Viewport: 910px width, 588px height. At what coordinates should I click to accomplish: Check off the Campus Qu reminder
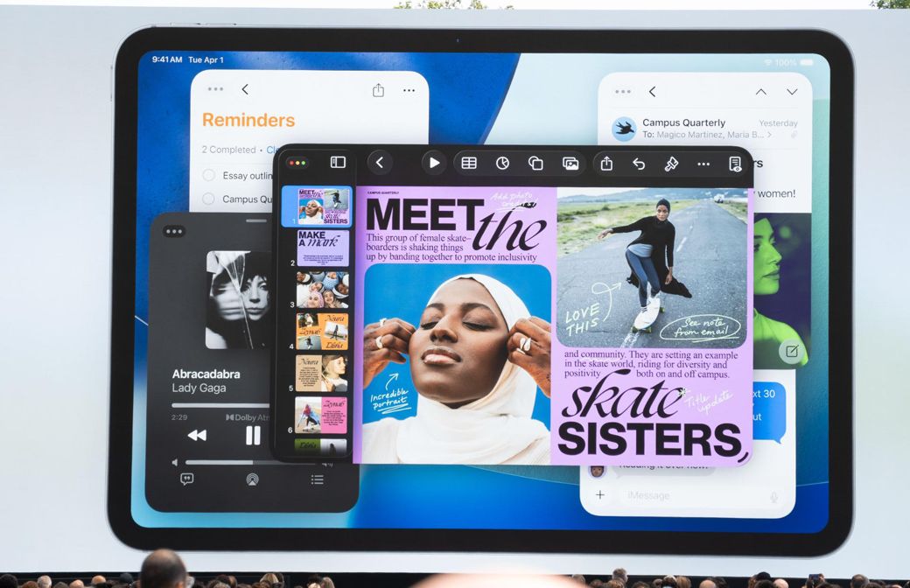click(208, 199)
